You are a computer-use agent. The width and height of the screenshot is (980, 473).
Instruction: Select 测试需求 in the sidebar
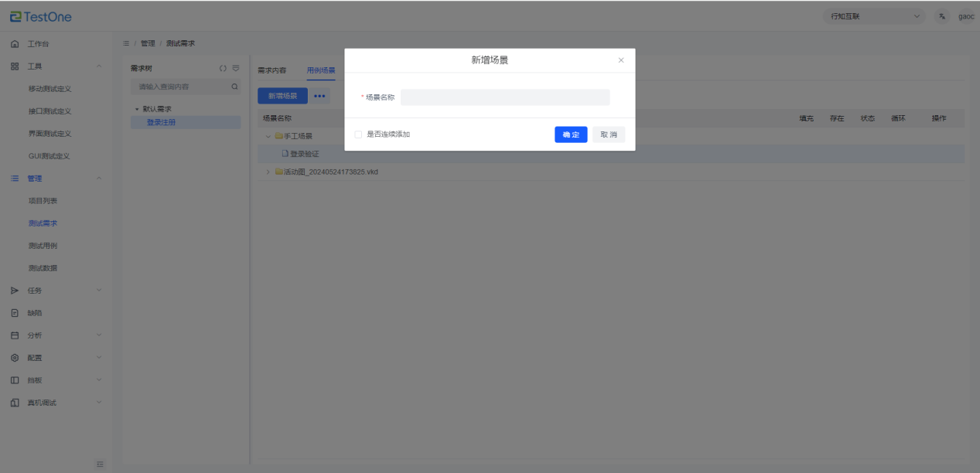point(43,223)
